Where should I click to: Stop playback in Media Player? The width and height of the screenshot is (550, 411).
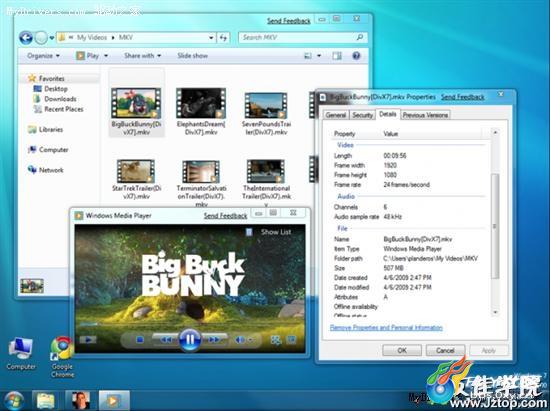tap(140, 339)
